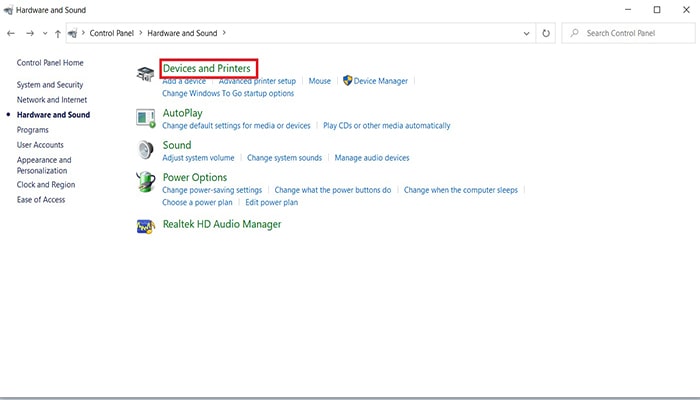This screenshot has width=700, height=400.
Task: Open the Power Options heading
Action: pos(195,177)
